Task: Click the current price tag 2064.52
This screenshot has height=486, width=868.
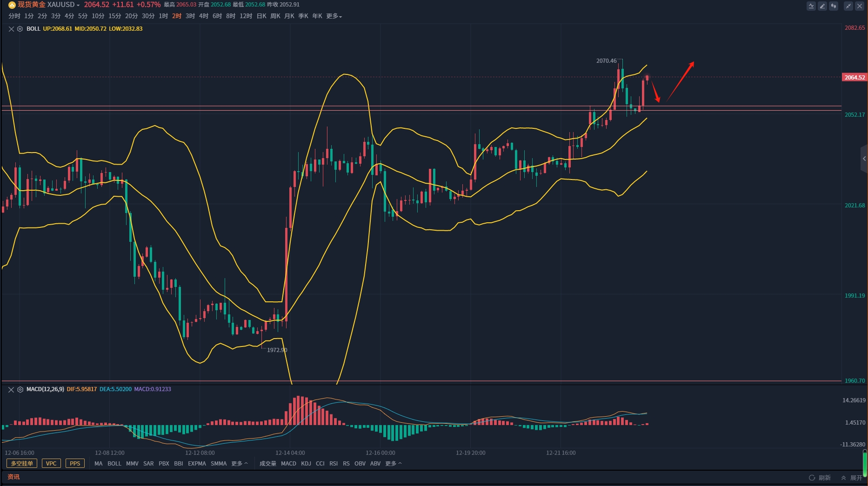Action: point(855,77)
